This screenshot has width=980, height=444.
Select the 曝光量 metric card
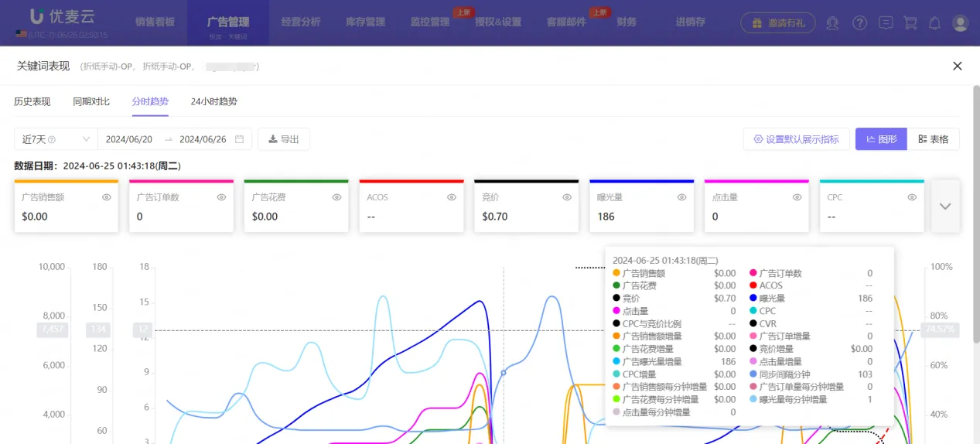[x=642, y=207]
